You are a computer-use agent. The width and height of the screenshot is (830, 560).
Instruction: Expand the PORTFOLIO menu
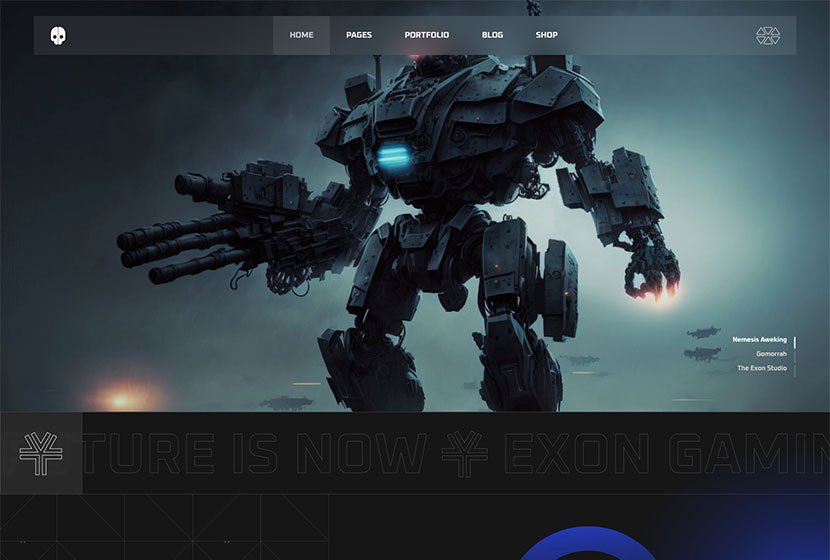(426, 35)
